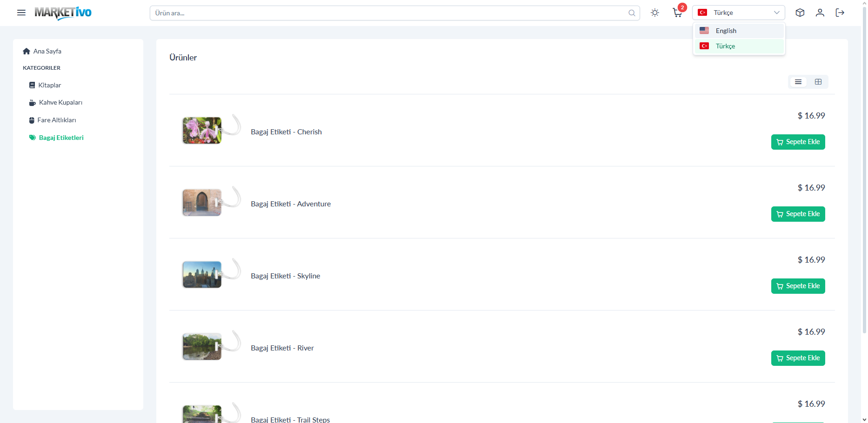Open the Skyline luggage tag thumbnail
The width and height of the screenshot is (868, 423).
coord(212,274)
